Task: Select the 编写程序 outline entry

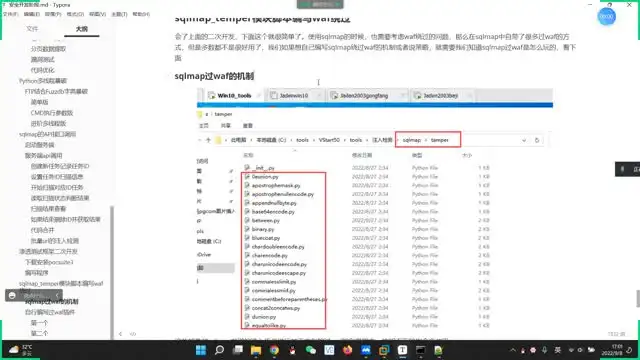Action: click(37, 273)
